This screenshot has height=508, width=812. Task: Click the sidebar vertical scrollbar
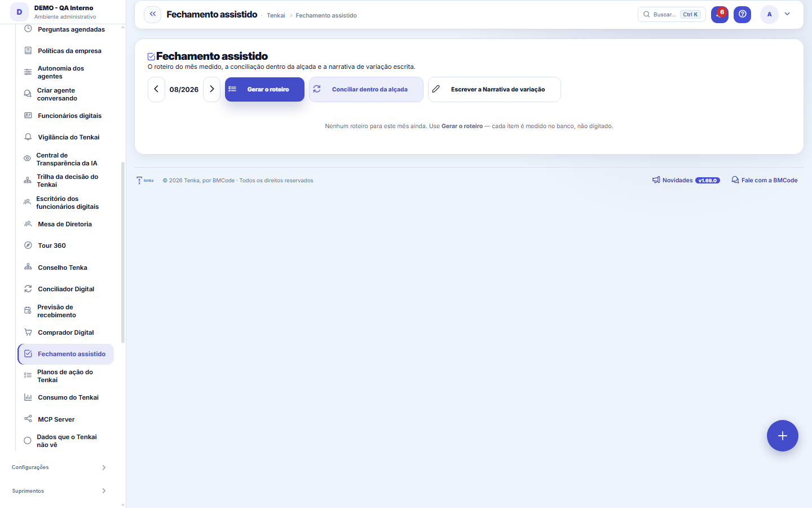coord(123,252)
